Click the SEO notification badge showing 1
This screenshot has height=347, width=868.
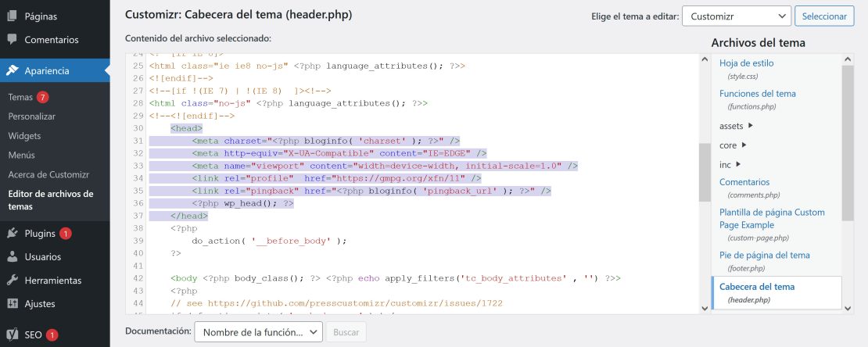tap(52, 334)
